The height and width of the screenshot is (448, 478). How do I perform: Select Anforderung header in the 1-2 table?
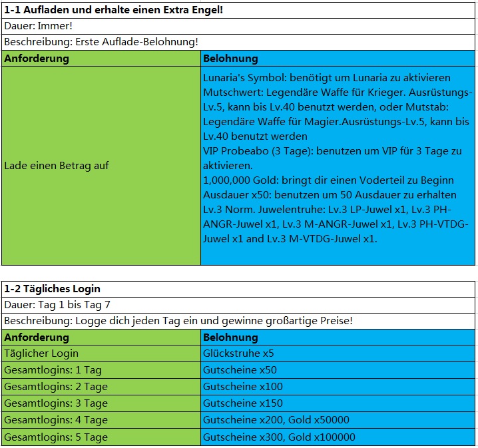[37, 337]
